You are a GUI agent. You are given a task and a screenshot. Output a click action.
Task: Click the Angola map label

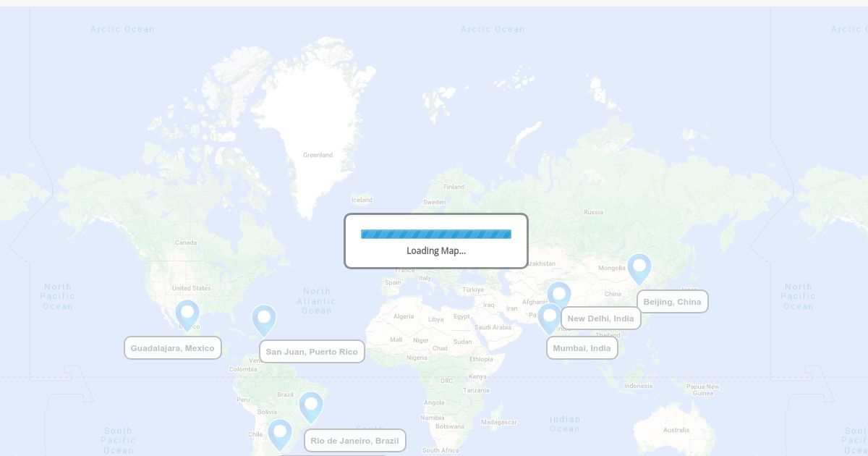coord(434,402)
